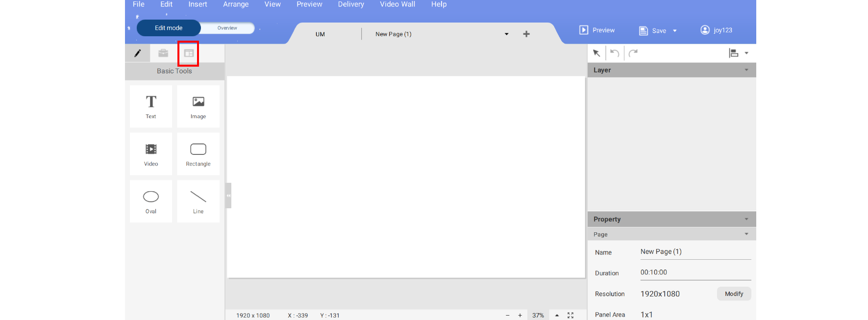Select the Image tool
868x320 pixels.
[x=198, y=106]
